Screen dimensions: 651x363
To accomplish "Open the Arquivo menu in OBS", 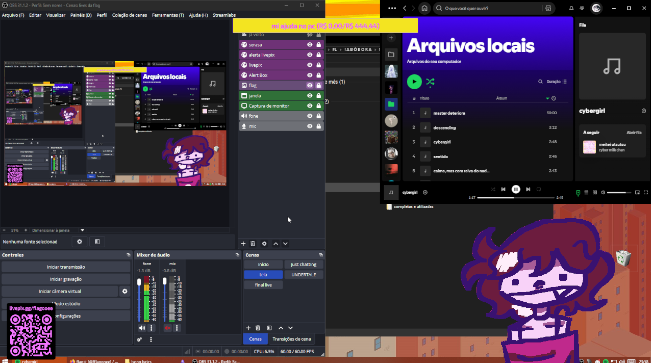I will (13, 15).
